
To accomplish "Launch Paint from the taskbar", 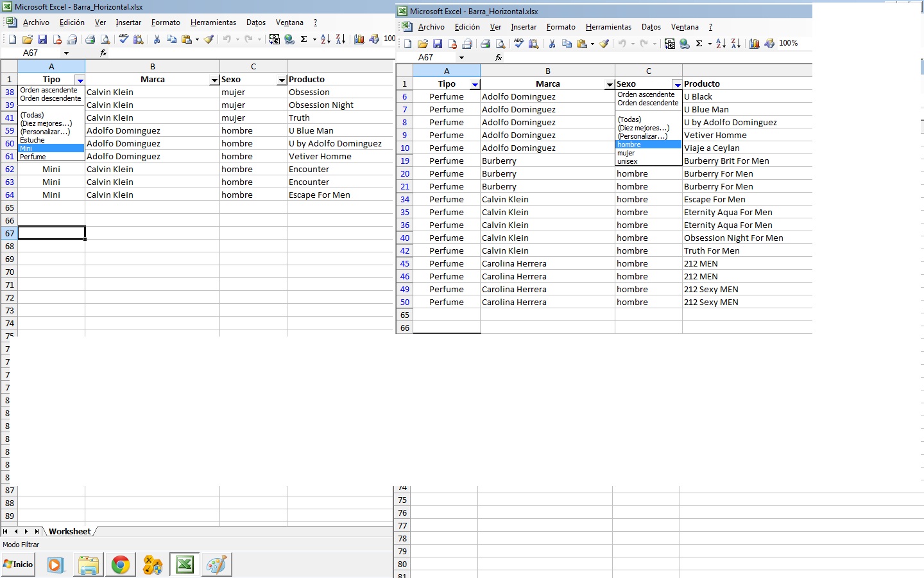I will click(216, 565).
